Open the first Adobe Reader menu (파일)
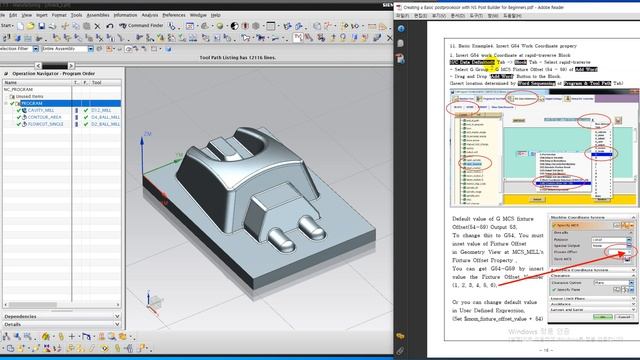The width and height of the screenshot is (640, 360). 402,16
